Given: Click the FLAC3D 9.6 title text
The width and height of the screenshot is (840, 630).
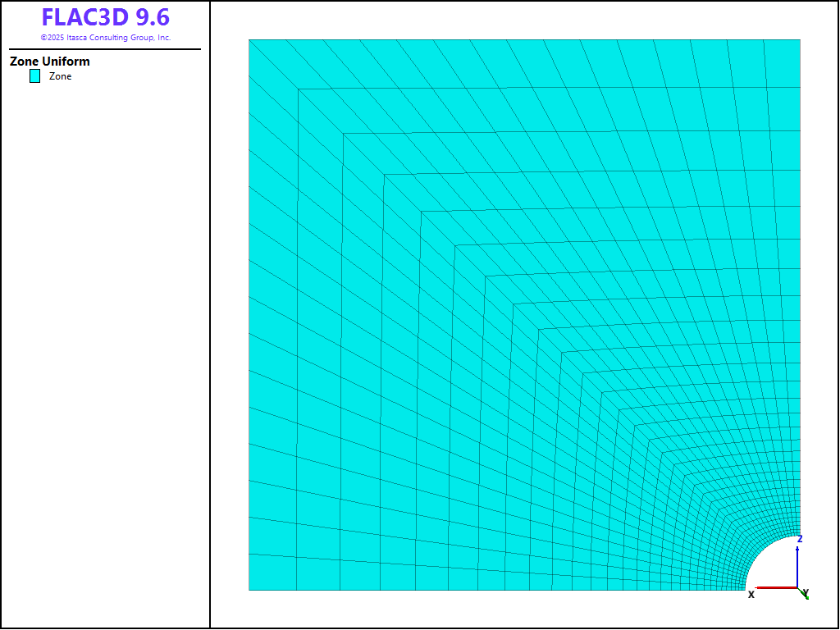Looking at the screenshot, I should [105, 17].
